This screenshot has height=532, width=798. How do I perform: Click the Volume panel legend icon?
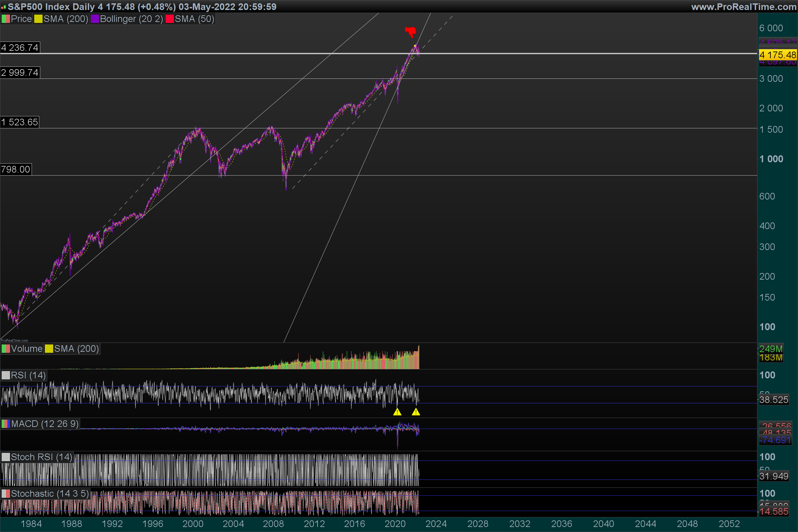(x=5, y=349)
